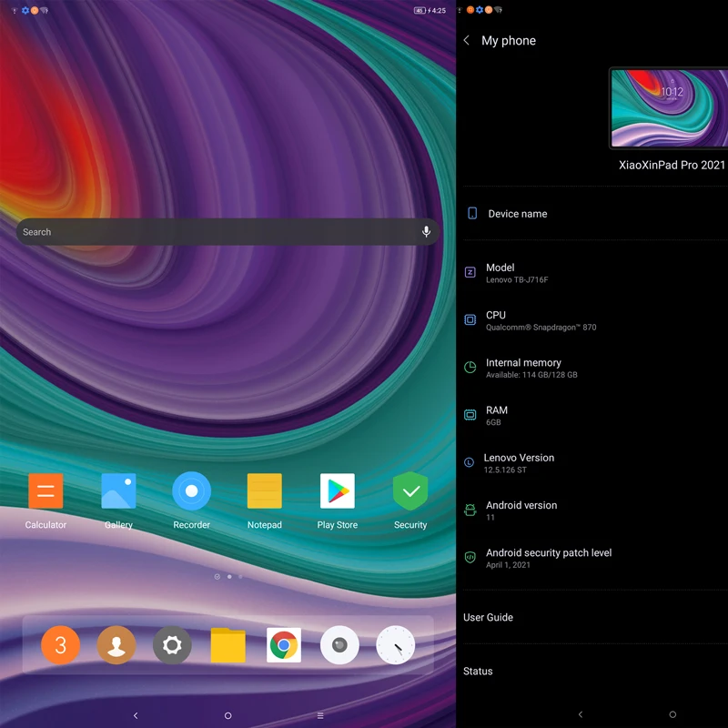Click the home screen Search field
This screenshot has height=728, width=728.
point(227,232)
